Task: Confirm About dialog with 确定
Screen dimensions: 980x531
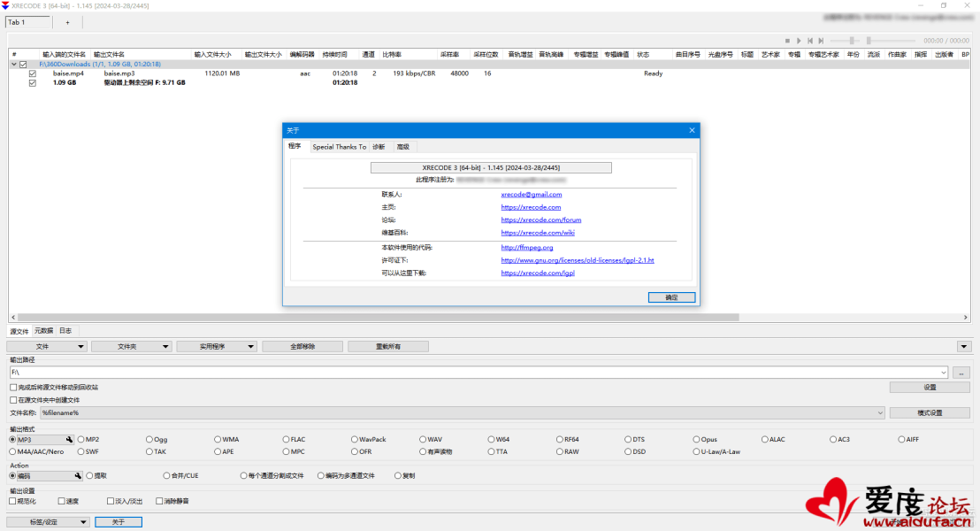Action: pyautogui.click(x=672, y=297)
